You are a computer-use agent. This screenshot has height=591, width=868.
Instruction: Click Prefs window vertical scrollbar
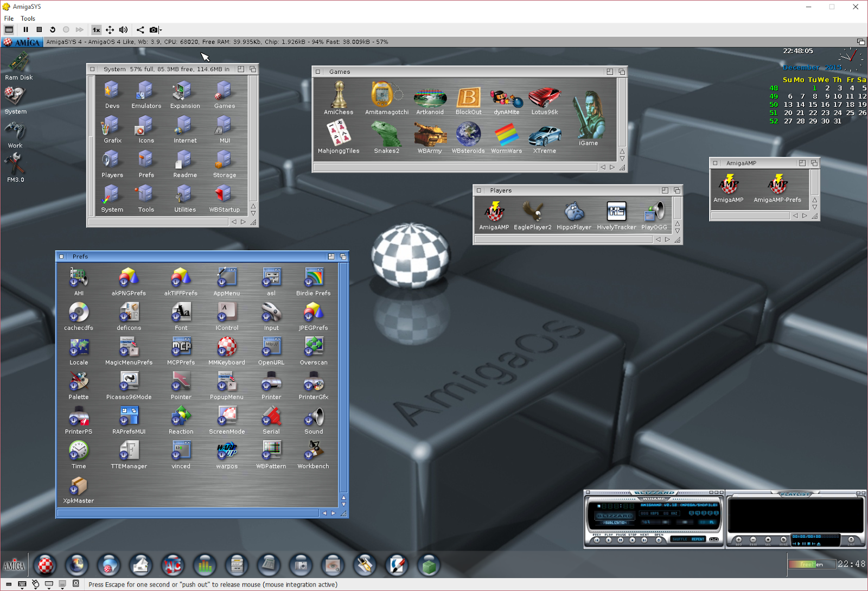pyautogui.click(x=343, y=378)
